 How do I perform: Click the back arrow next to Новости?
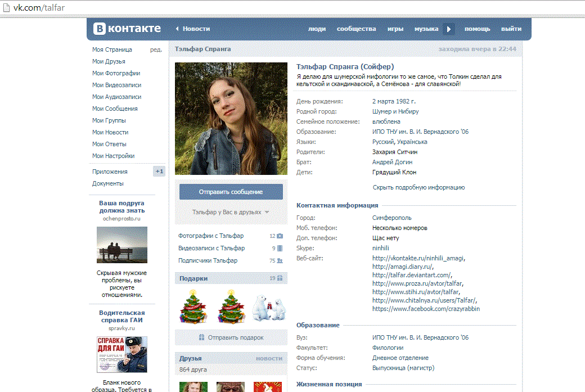click(177, 29)
